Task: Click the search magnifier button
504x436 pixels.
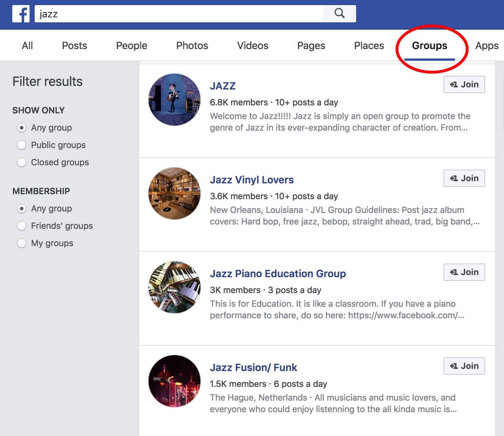Action: 339,14
